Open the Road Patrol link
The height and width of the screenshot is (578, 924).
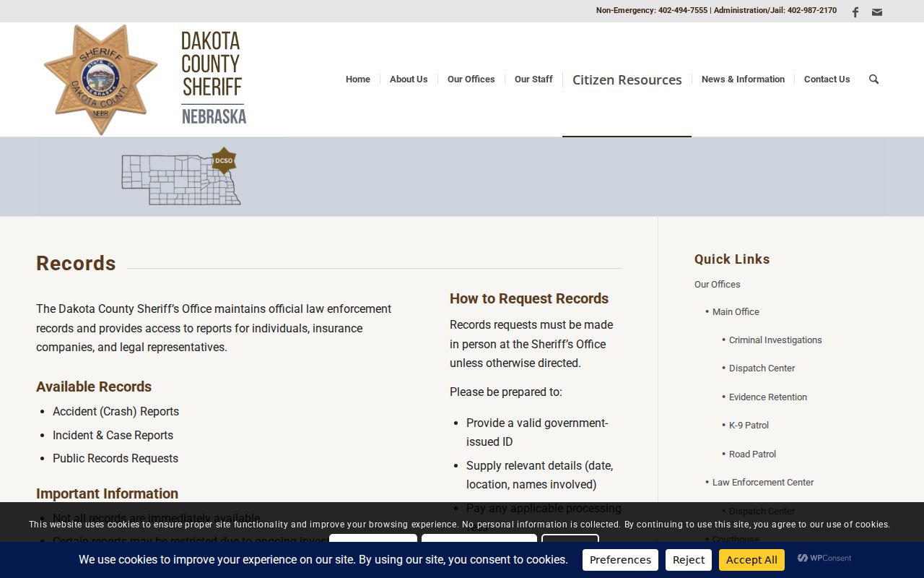click(752, 454)
